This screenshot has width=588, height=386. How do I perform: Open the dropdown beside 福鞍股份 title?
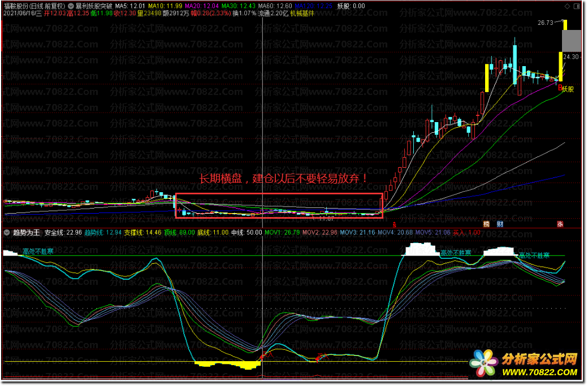[71, 6]
